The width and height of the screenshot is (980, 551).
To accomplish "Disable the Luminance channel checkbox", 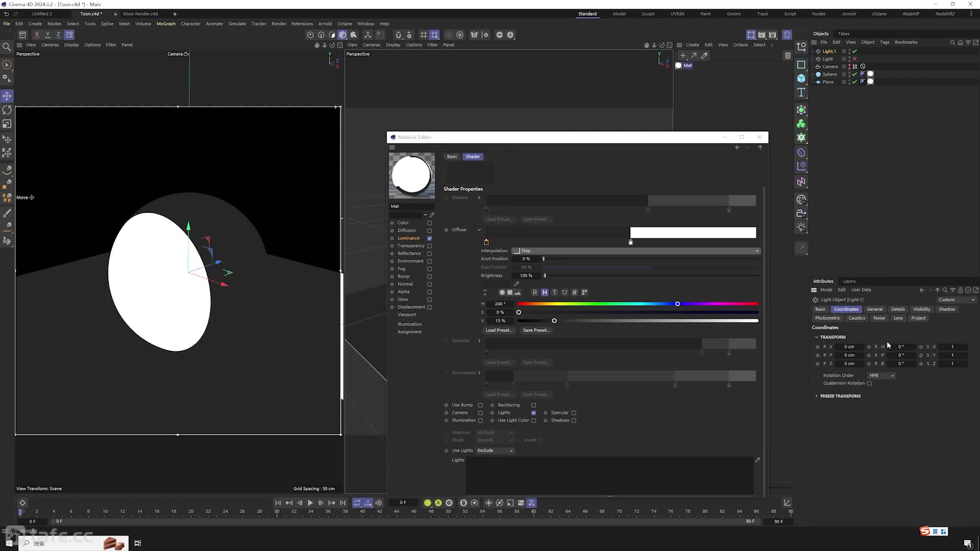I will pos(429,238).
